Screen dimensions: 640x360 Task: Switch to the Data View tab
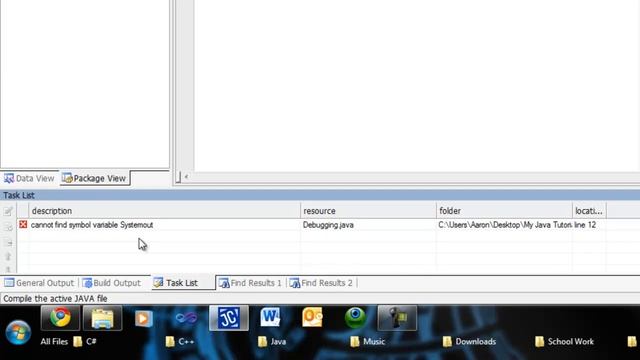(x=29, y=178)
